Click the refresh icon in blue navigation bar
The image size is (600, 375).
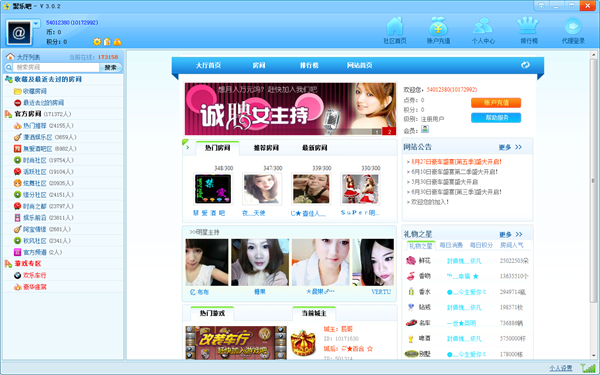(x=525, y=65)
